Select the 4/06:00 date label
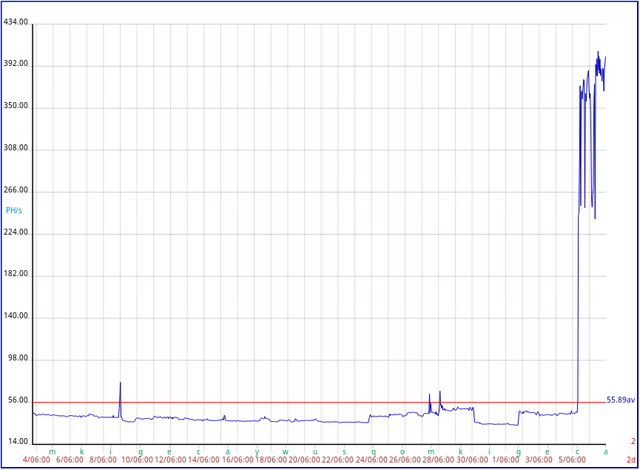 37,460
